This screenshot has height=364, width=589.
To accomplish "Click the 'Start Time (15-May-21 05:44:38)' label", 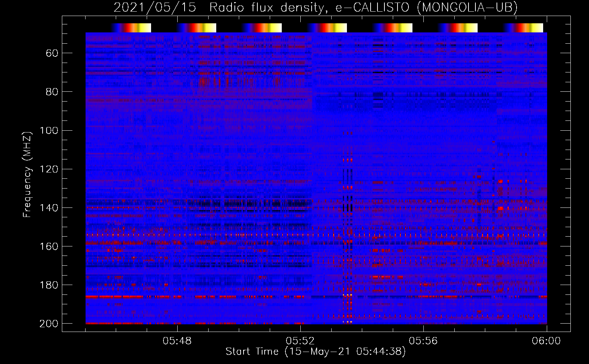I will pos(315,351).
